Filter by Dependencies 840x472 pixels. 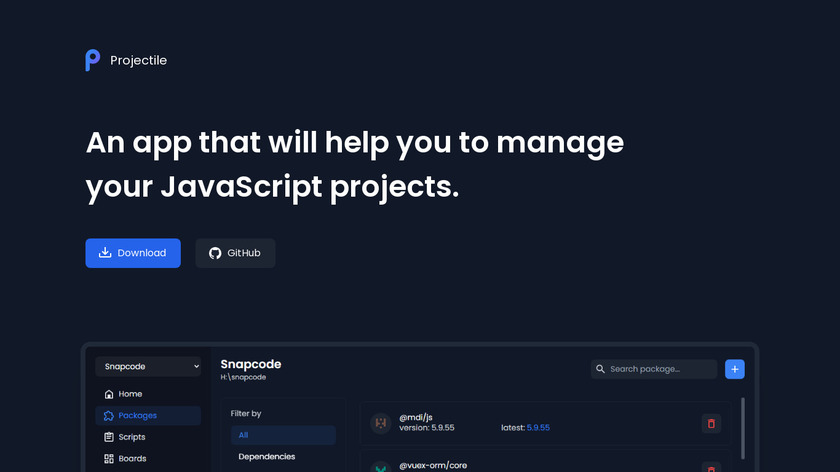266,456
